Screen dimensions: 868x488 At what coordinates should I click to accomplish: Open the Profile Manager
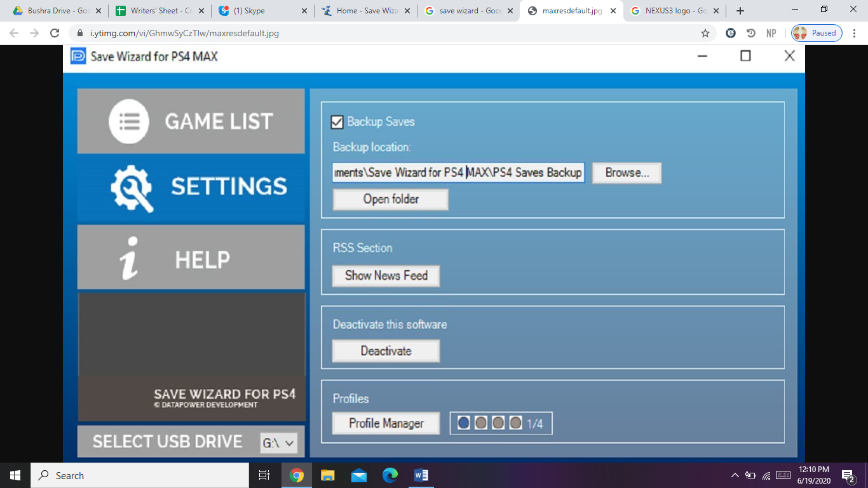(x=386, y=423)
